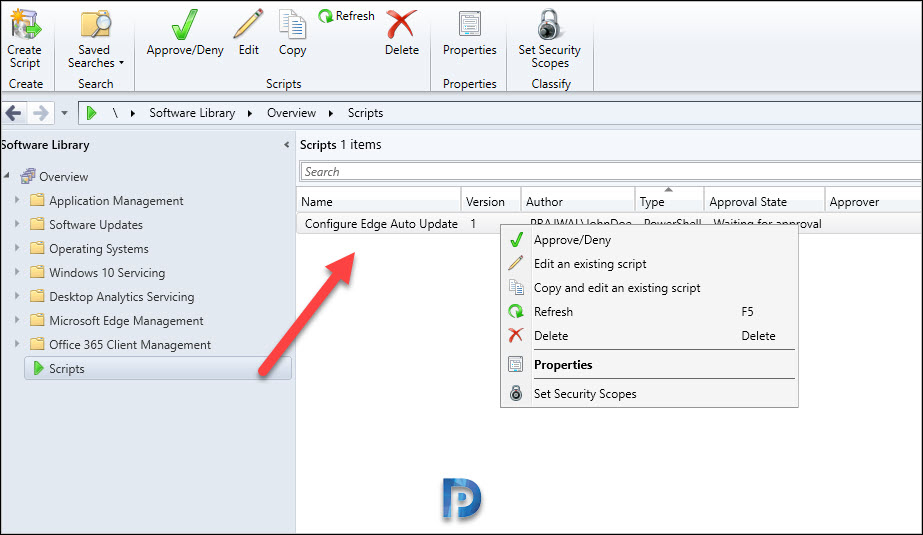
Task: Choose Refresh in the context menu
Action: point(649,311)
